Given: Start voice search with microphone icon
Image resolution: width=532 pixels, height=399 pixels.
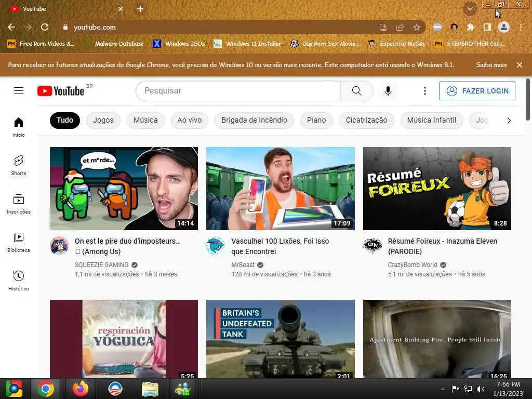Looking at the screenshot, I should [x=388, y=90].
